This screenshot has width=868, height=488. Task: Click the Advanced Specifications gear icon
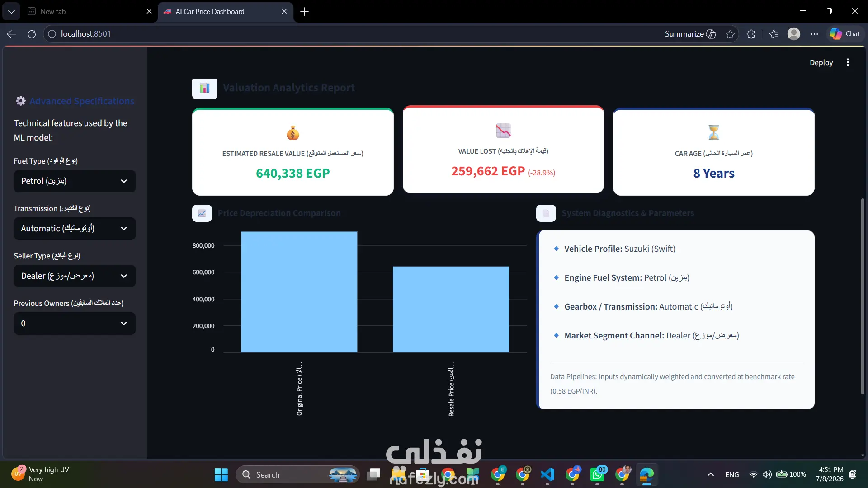(x=21, y=101)
